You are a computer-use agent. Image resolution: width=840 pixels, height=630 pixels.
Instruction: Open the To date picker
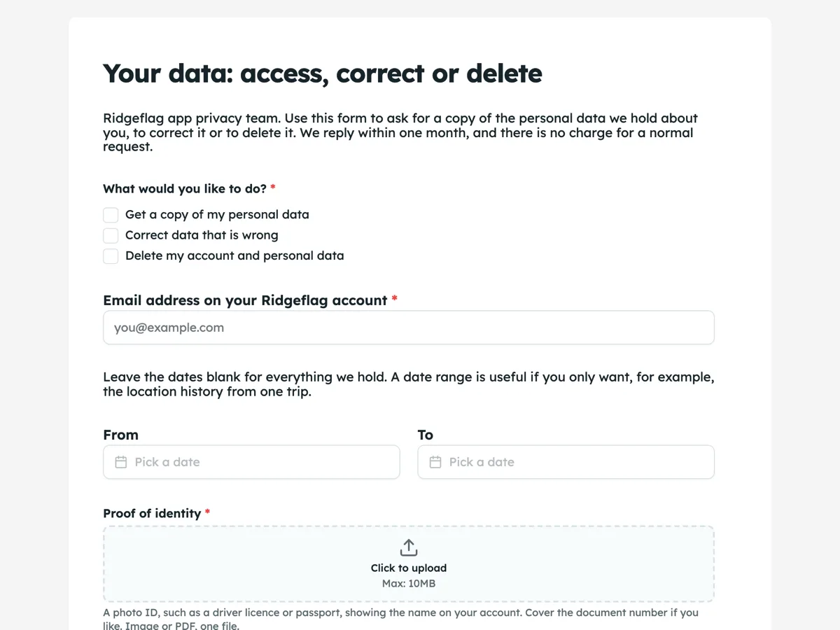tap(566, 462)
